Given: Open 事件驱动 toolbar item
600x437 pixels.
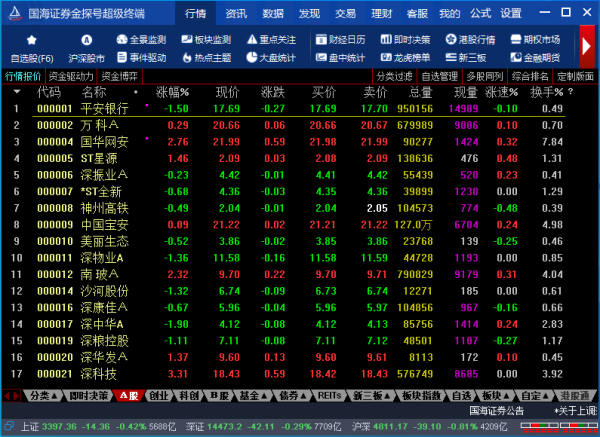Looking at the screenshot, I should pos(141,58).
